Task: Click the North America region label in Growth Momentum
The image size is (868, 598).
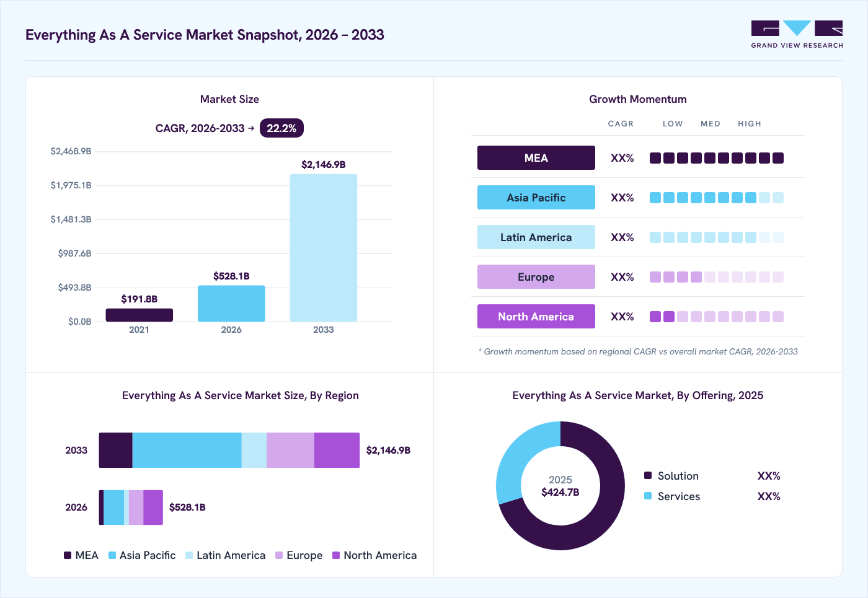Action: tap(536, 317)
